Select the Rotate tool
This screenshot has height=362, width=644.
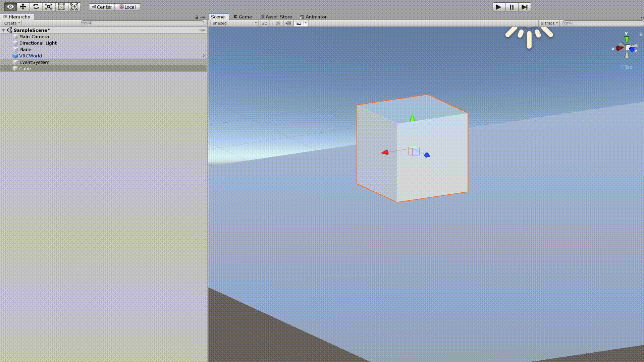point(36,7)
